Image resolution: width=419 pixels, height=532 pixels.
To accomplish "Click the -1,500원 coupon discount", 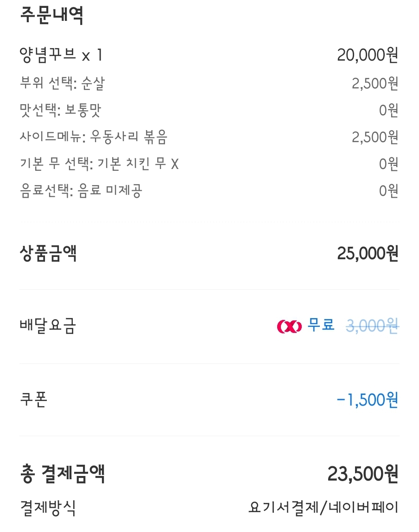I will tap(367, 400).
